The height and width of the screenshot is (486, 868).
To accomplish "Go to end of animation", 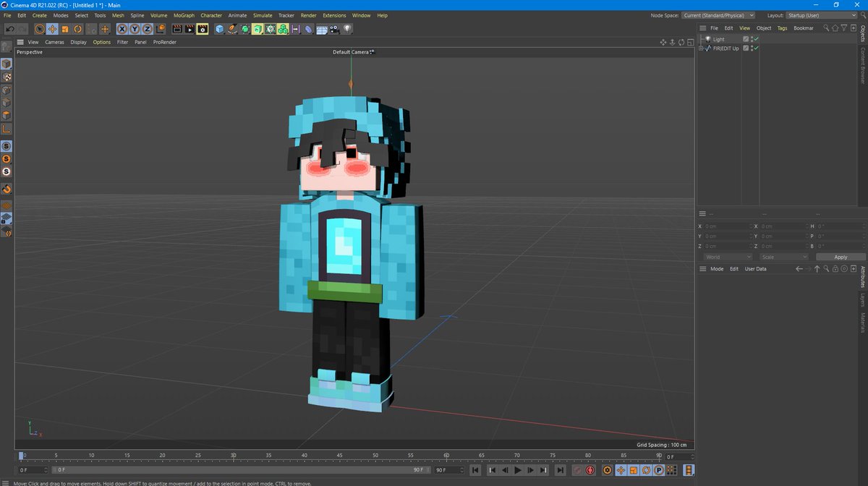I will pos(561,470).
